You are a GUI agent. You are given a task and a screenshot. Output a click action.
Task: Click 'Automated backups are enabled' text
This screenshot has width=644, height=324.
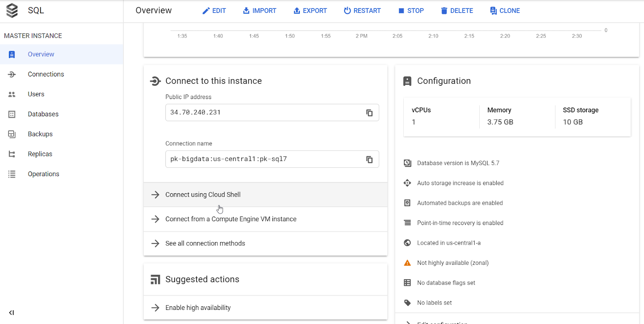460,203
